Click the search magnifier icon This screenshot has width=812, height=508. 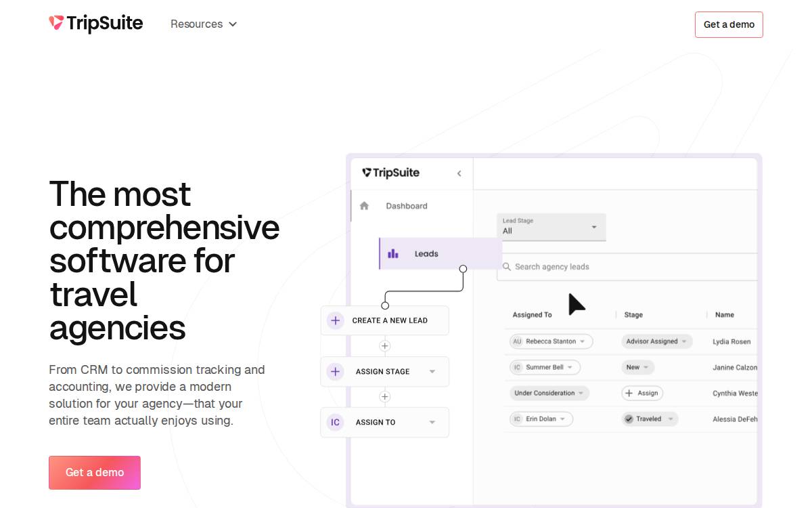[x=506, y=267]
